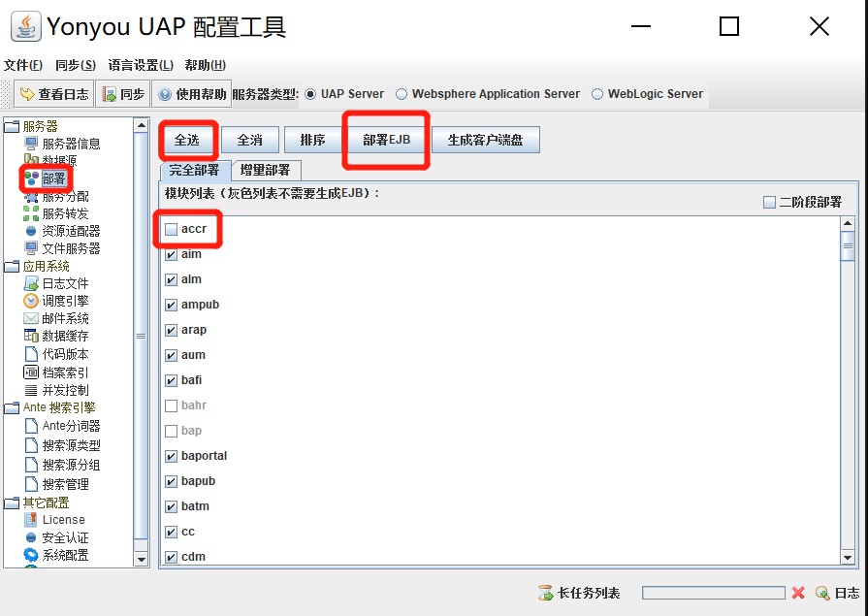Select the 文件服务器 node icon
The width and height of the screenshot is (868, 616).
(31, 248)
